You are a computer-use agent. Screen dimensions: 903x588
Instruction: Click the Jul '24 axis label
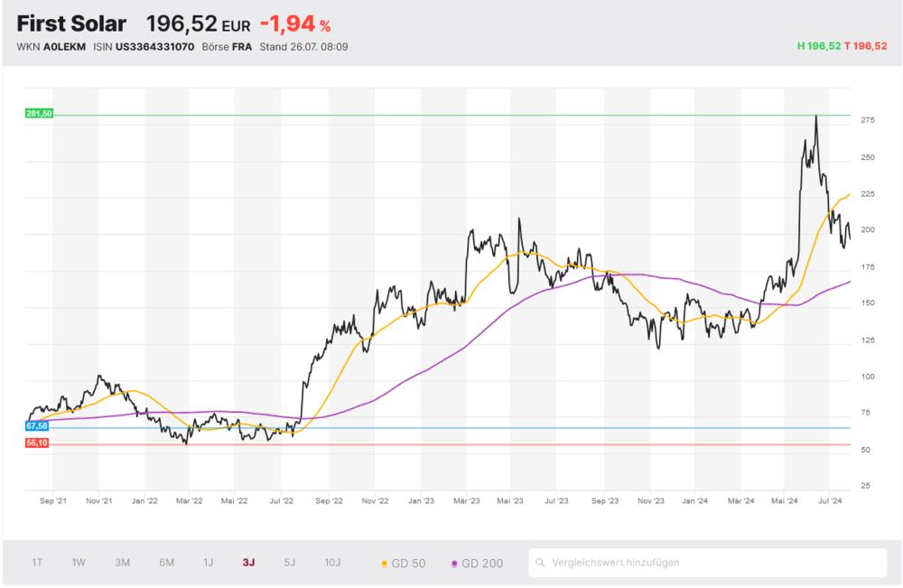click(830, 501)
